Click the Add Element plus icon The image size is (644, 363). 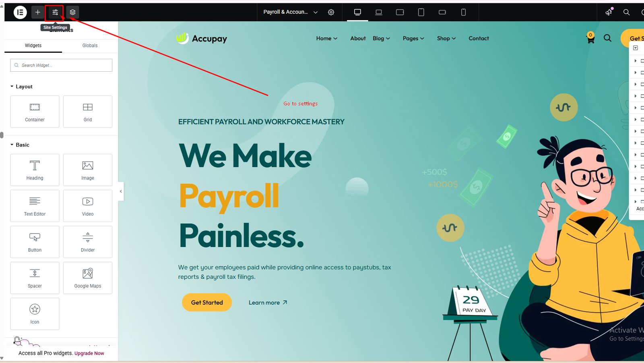[37, 12]
